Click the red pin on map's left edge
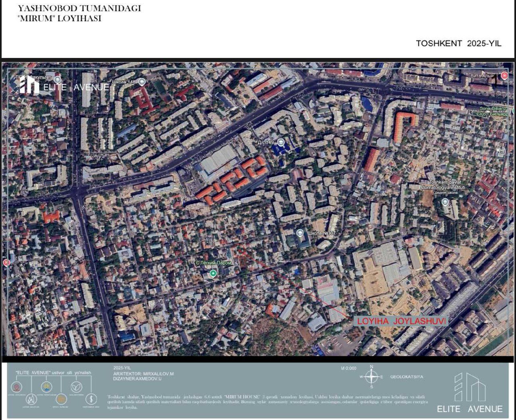Viewport: 516px width, 420px height. pyautogui.click(x=6, y=263)
